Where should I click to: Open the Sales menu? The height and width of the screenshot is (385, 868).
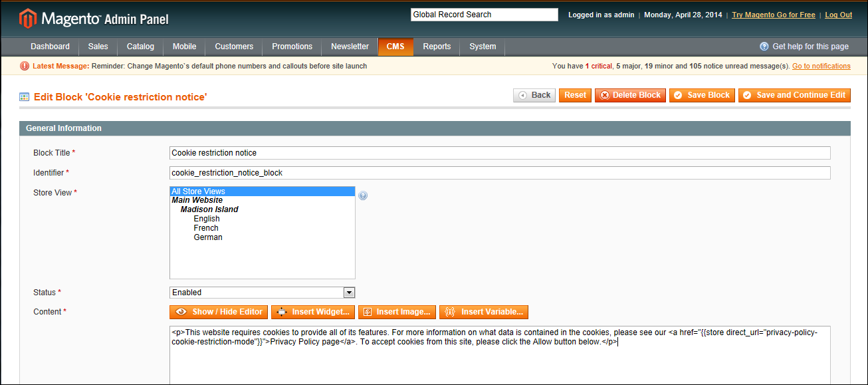[98, 47]
